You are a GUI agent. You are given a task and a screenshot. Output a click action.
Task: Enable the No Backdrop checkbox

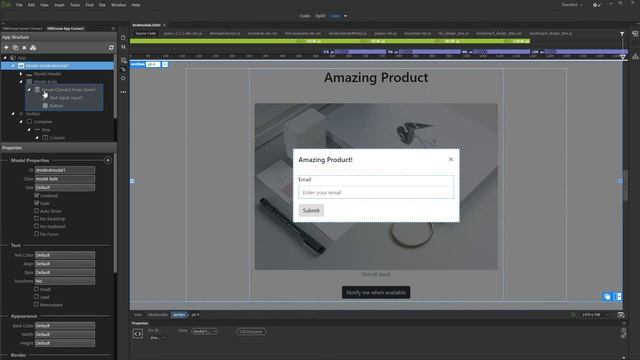(37, 218)
